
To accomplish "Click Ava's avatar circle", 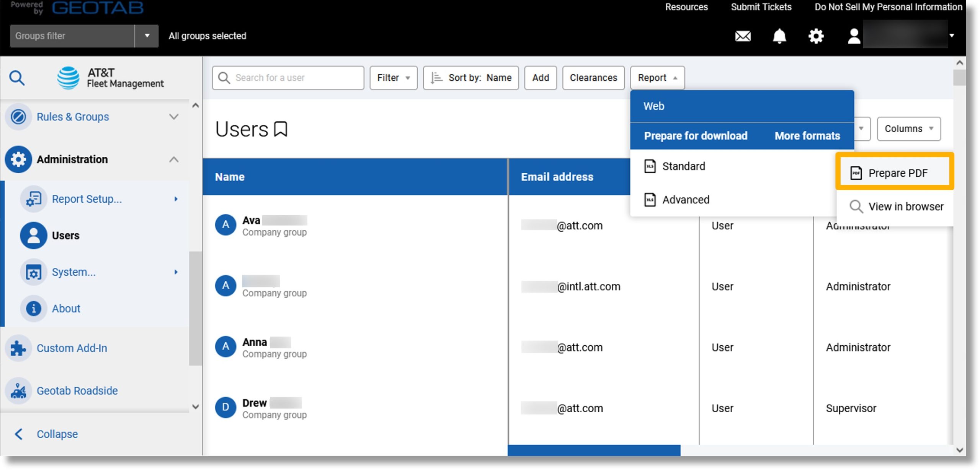I will coord(225,225).
